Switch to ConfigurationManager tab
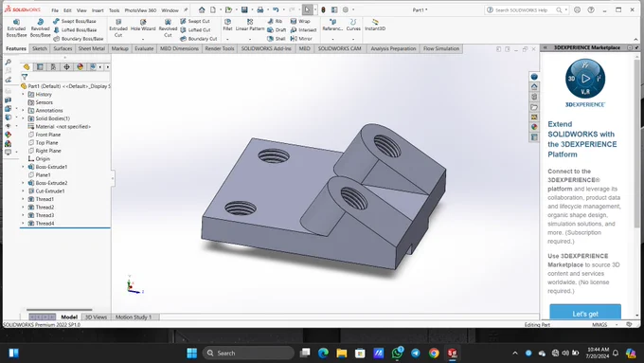The image size is (644, 363). click(53, 66)
